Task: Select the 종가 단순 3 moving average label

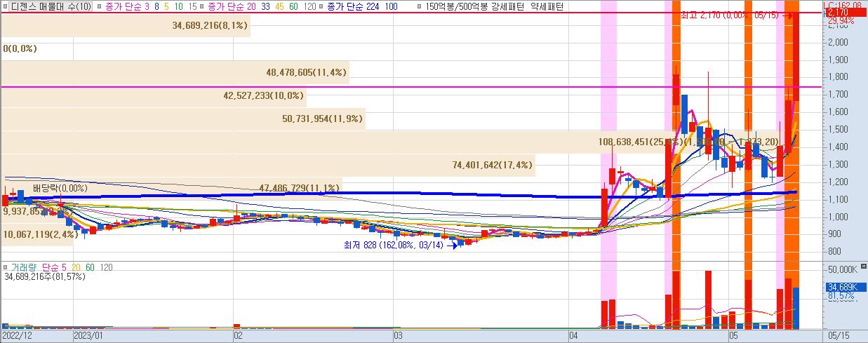Action: (x=126, y=6)
